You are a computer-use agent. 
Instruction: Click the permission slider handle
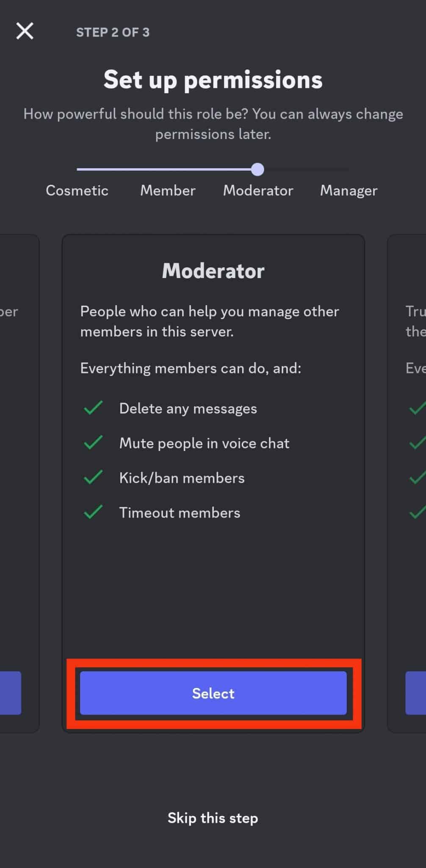(x=257, y=170)
